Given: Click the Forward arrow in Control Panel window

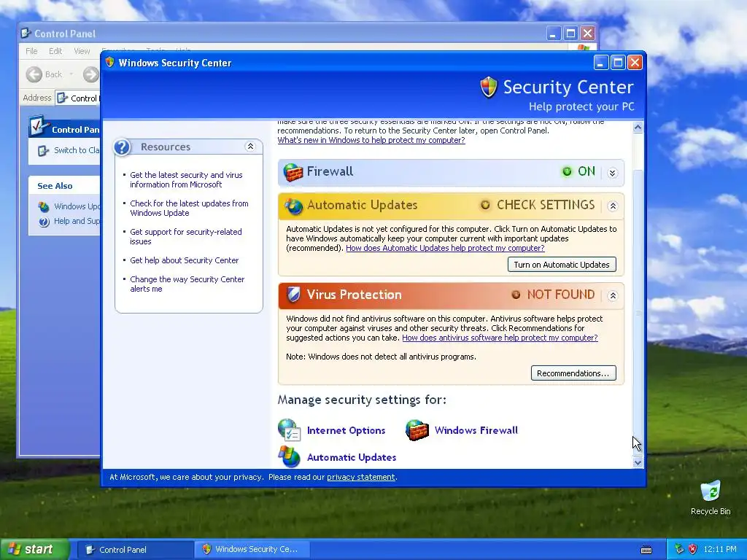Looking at the screenshot, I should point(90,74).
